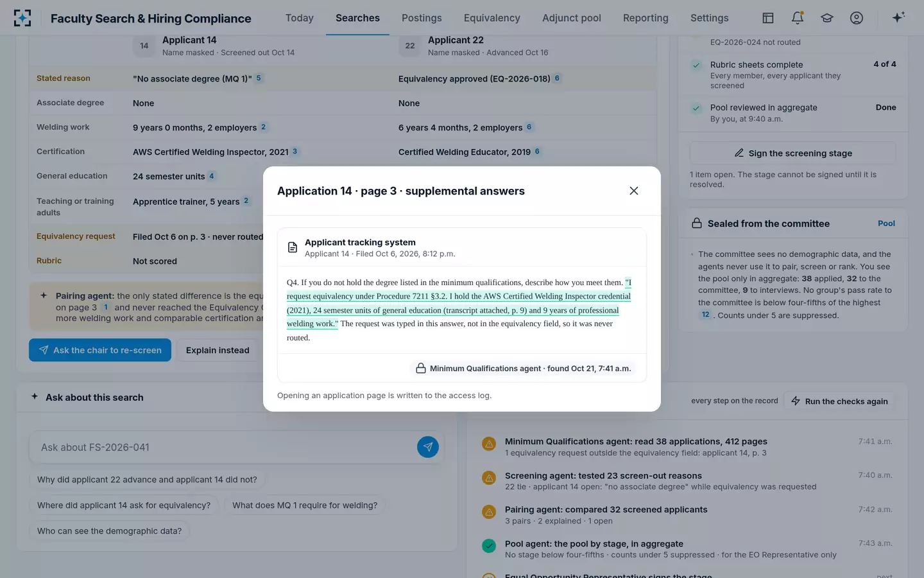
Task: Click warning icon for Minimum Qualifications agent log entry
Action: pyautogui.click(x=489, y=444)
